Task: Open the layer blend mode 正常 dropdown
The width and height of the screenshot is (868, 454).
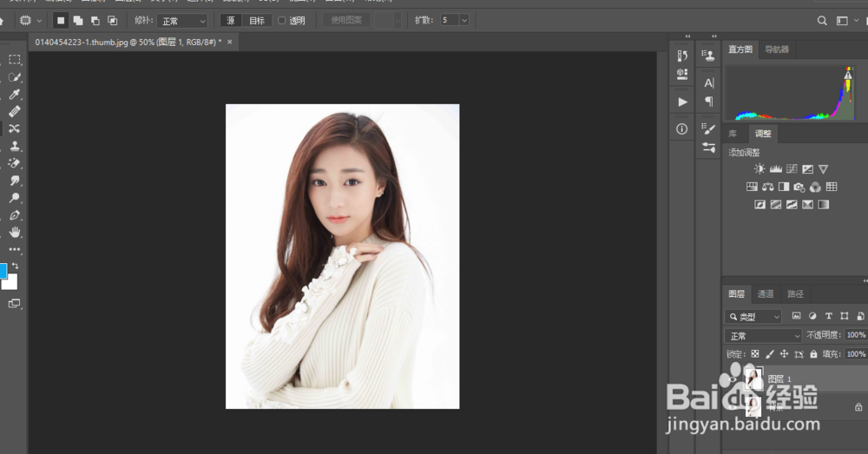Action: pyautogui.click(x=763, y=336)
